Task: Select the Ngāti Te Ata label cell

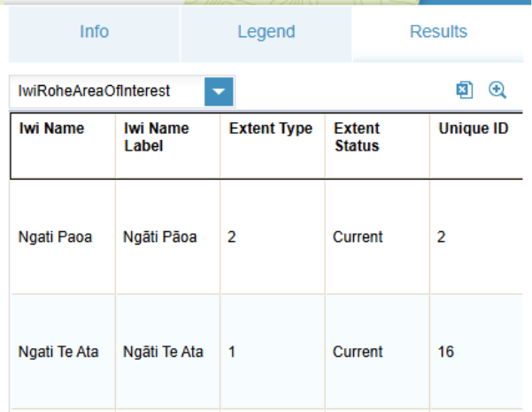Action: [x=168, y=352]
